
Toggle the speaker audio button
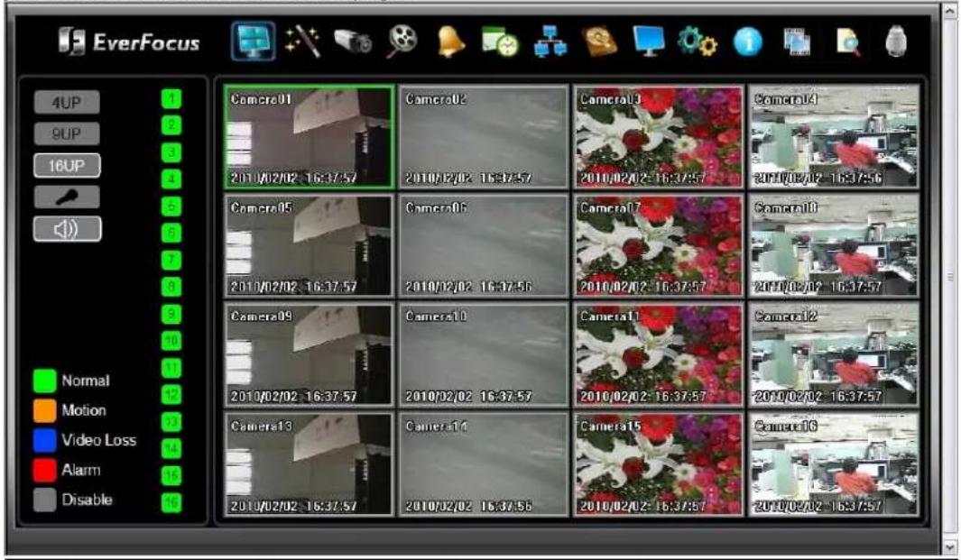tap(67, 229)
